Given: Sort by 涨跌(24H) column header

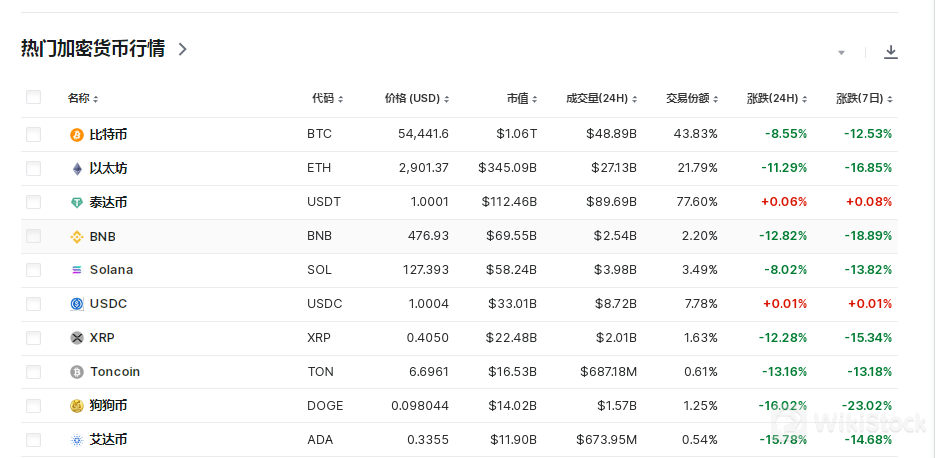Looking at the screenshot, I should [776, 98].
